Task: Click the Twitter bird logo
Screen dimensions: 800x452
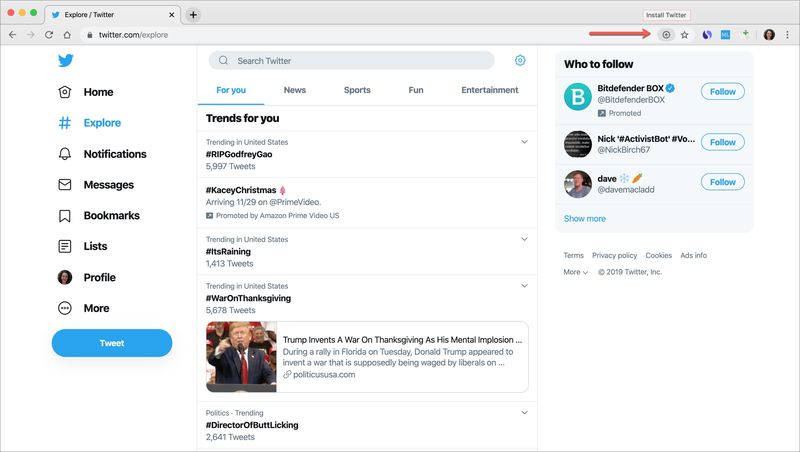Action: pos(65,60)
